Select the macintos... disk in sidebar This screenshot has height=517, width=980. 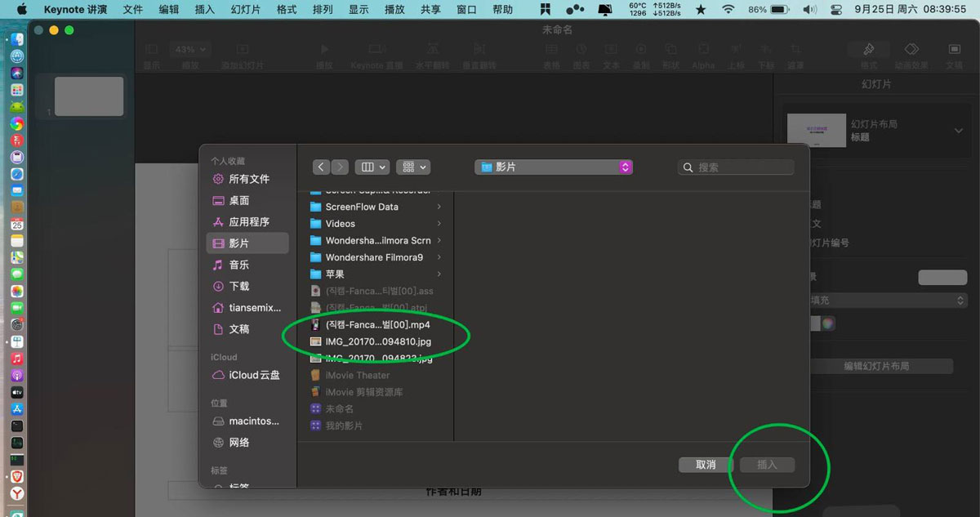[247, 421]
